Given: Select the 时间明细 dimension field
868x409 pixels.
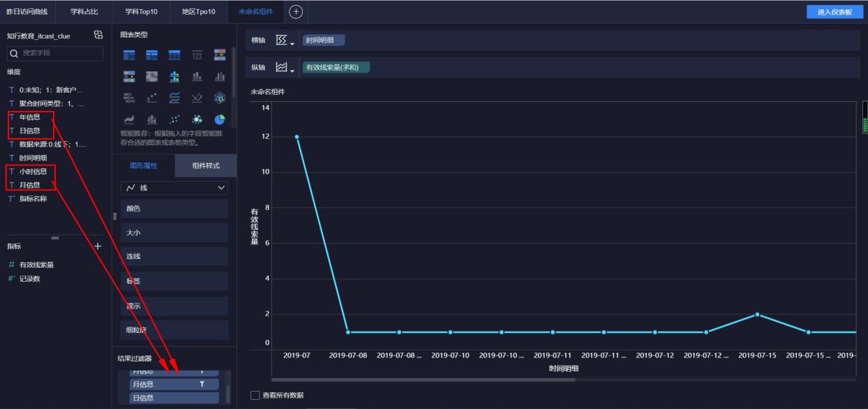Looking at the screenshot, I should coord(33,158).
